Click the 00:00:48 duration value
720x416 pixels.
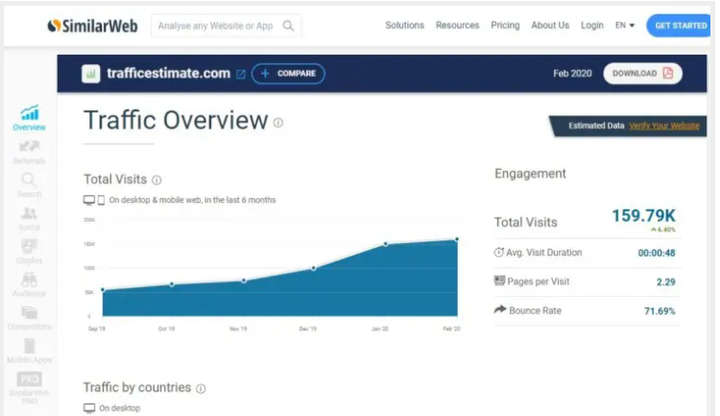(x=657, y=253)
